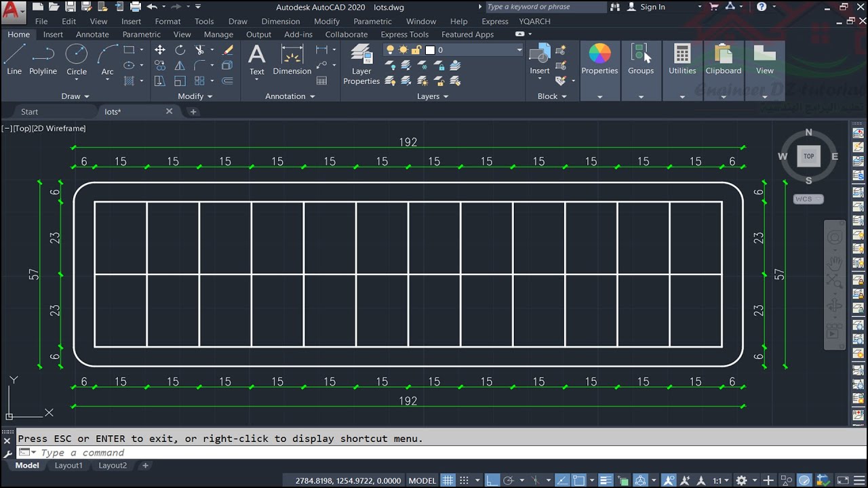Select the Arc tool
This screenshot has width=868, height=488.
[107, 60]
